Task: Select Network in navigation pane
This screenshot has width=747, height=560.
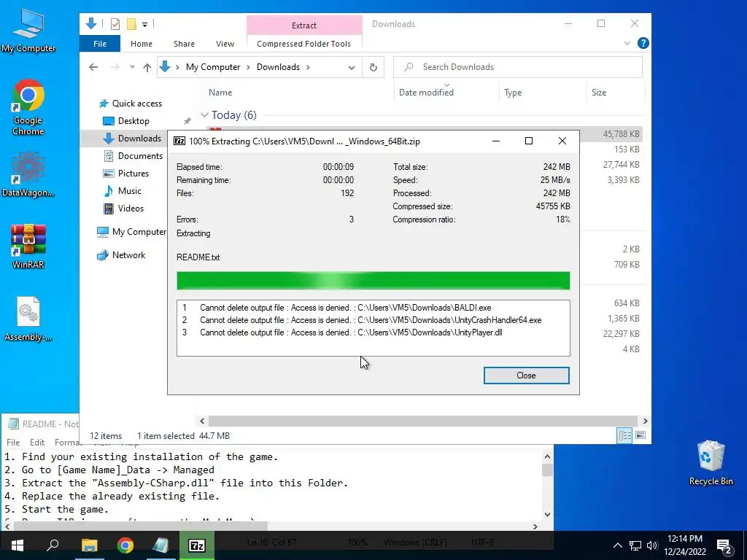Action: [121, 255]
